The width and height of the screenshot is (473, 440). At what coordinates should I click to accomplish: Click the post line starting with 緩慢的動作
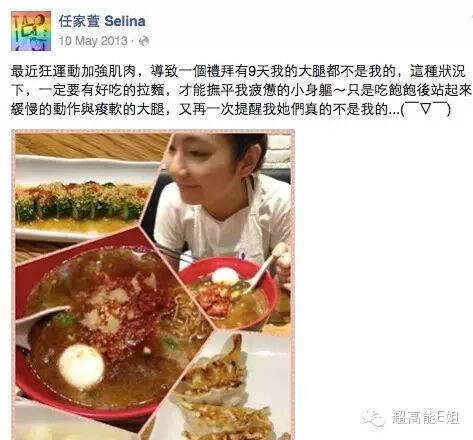231,109
